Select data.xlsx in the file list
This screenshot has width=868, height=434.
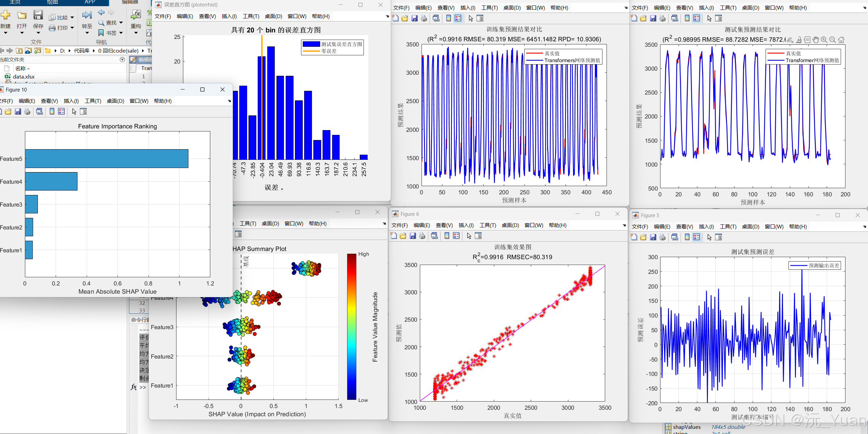click(x=24, y=77)
